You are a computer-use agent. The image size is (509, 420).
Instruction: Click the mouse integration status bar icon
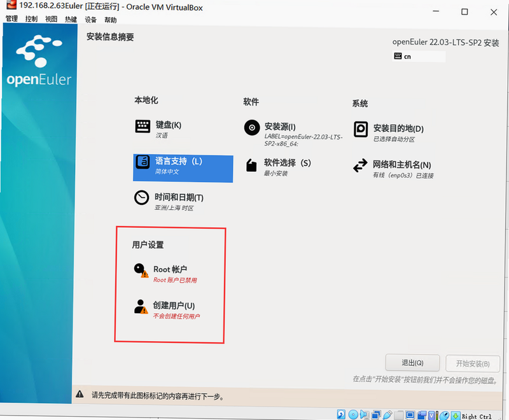pyautogui.click(x=444, y=415)
